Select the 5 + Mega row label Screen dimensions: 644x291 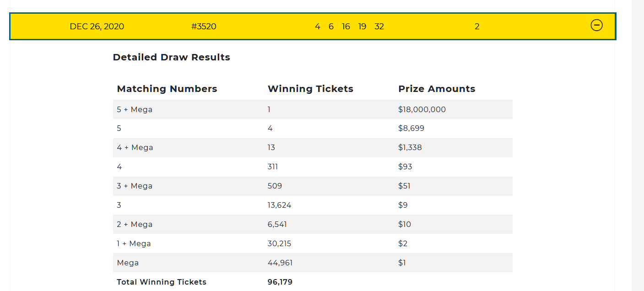(135, 109)
